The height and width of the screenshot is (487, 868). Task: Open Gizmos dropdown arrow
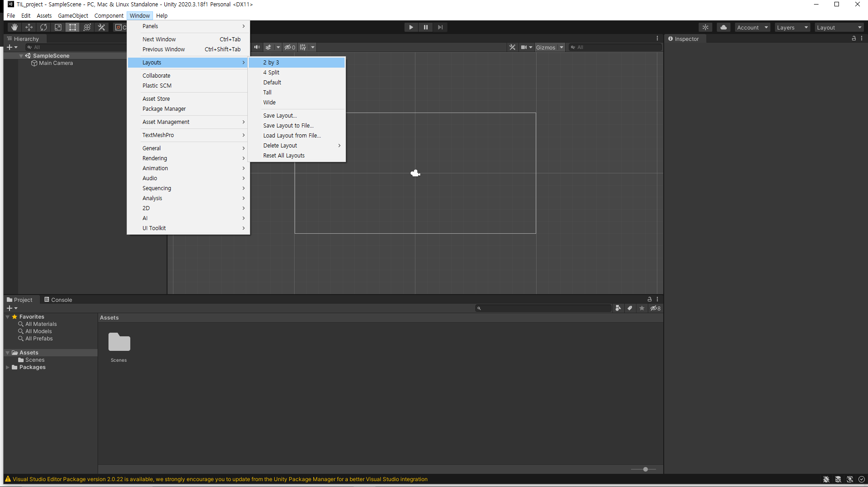coord(562,47)
